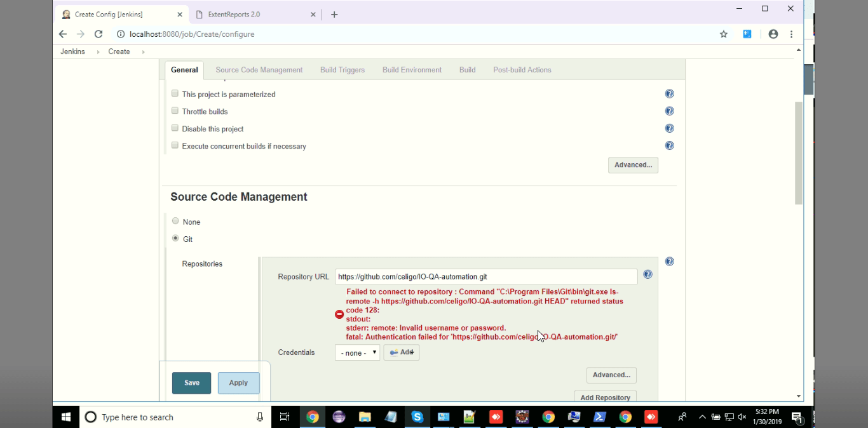Reload the Jenkins configure page
The image size is (868, 428).
click(98, 34)
